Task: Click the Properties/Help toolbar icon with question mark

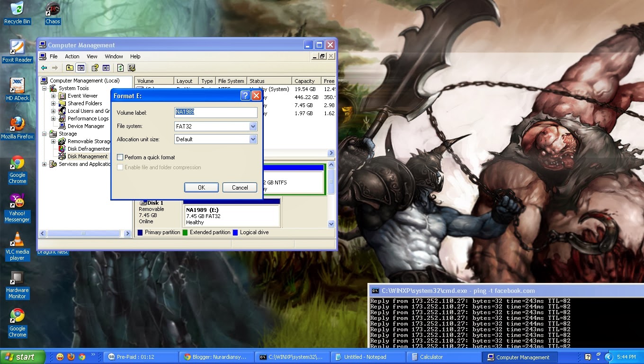Action: [x=95, y=68]
